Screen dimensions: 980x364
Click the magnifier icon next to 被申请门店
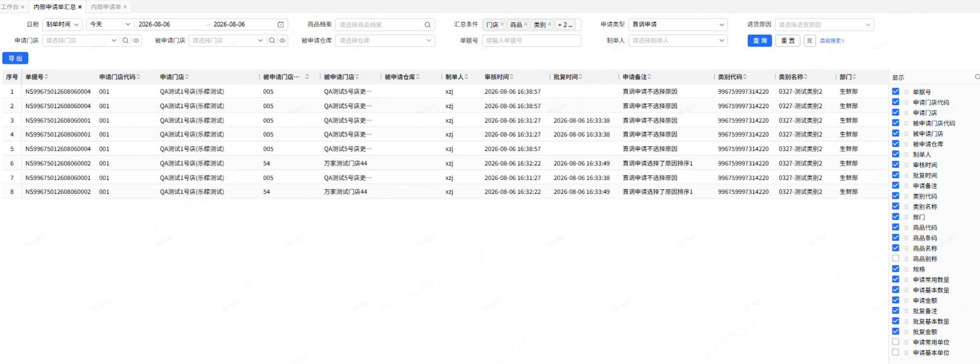tap(272, 41)
